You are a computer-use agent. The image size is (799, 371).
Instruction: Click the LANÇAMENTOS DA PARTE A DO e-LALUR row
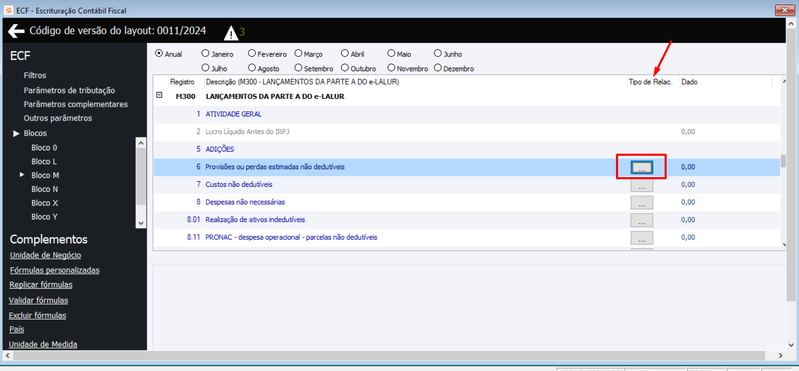point(467,97)
